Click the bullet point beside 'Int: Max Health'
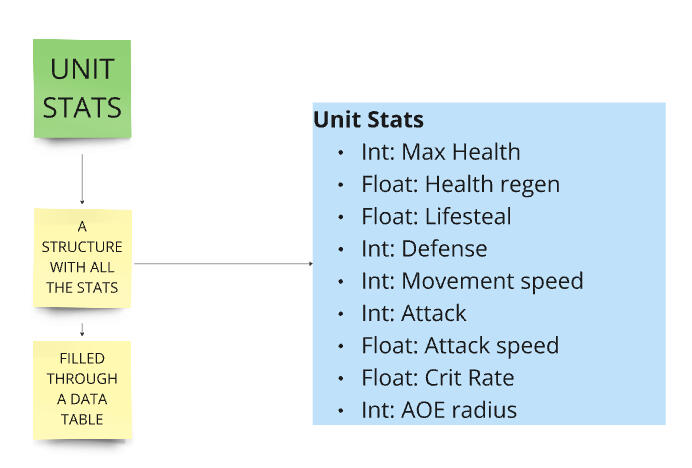692x468 pixels. [x=341, y=153]
